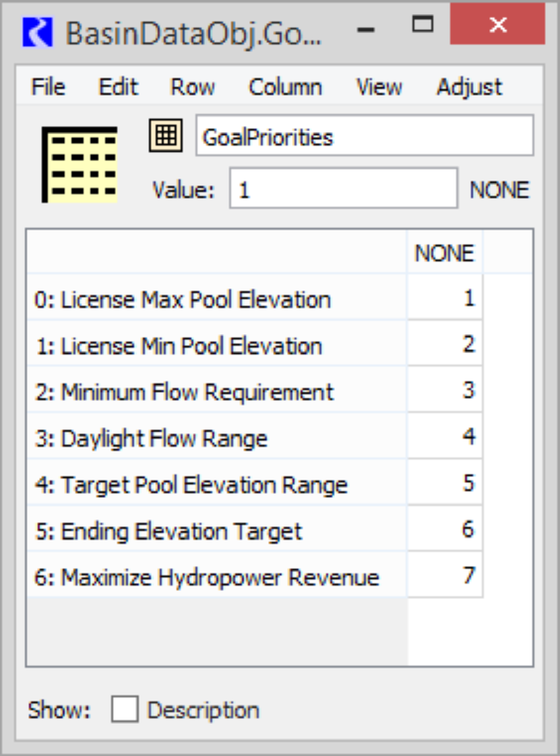The width and height of the screenshot is (560, 756).
Task: Enable the Show Description checkbox
Action: (125, 710)
